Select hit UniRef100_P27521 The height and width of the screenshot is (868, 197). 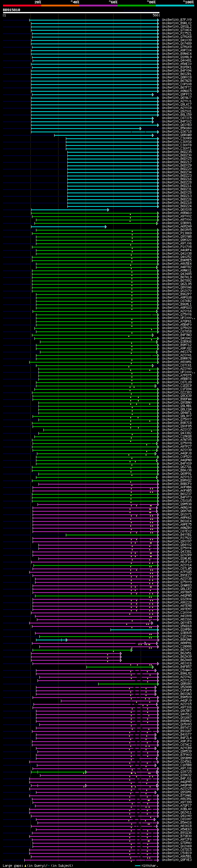pyautogui.click(x=177, y=33)
